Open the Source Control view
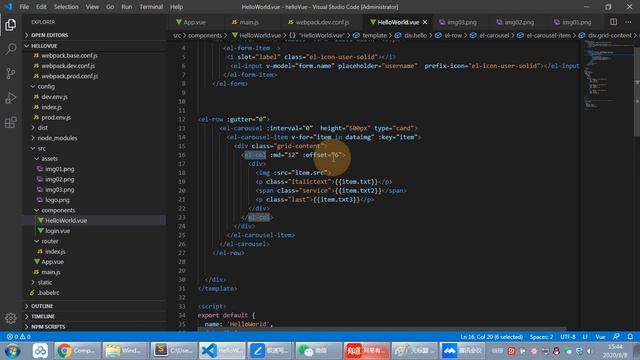This screenshot has height=360, width=640. (x=11, y=74)
